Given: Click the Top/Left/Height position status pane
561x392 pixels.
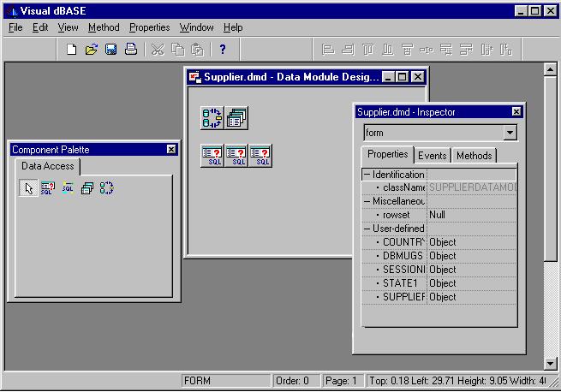Looking at the screenshot, I should [458, 381].
